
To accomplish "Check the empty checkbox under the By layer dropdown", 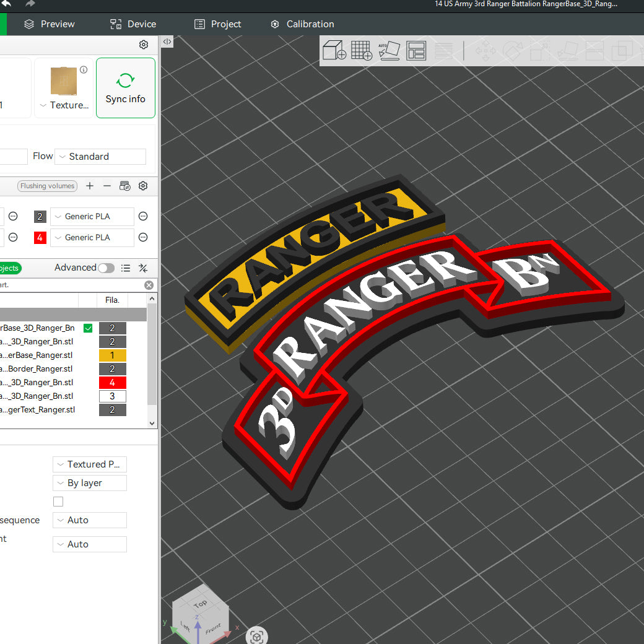I will 58,501.
